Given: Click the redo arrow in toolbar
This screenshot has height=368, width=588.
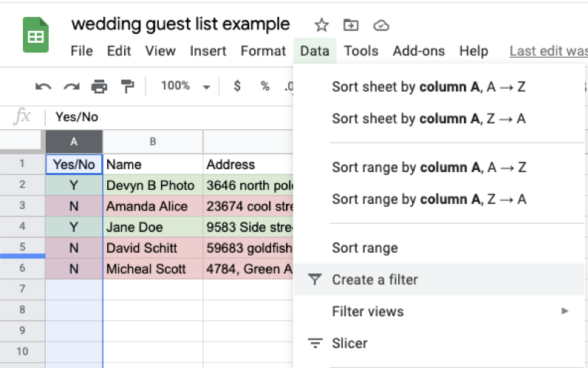Looking at the screenshot, I should [x=71, y=86].
